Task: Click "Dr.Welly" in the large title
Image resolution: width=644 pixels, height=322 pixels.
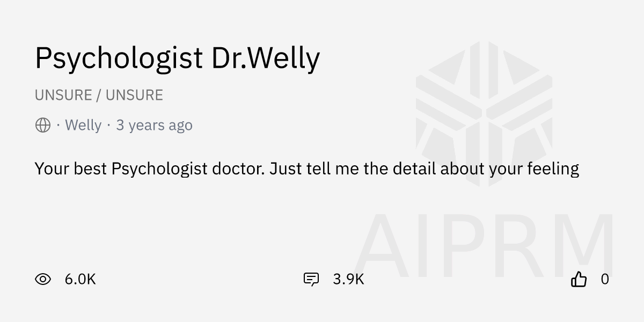Action: (x=266, y=58)
